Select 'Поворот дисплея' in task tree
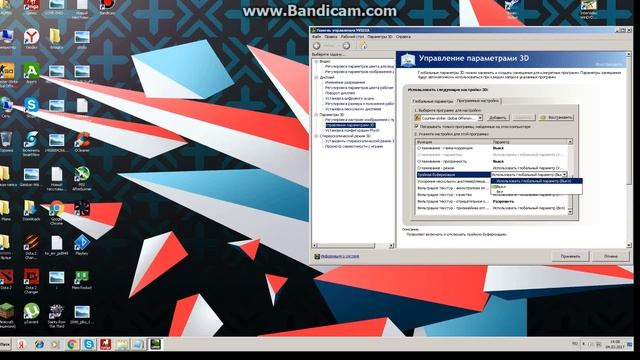The image size is (640, 360). click(340, 93)
